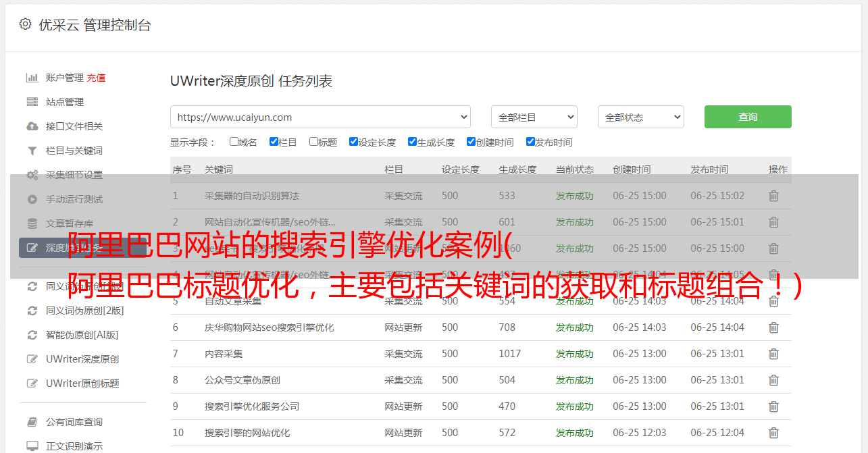Uncheck the 栏目 field checkbox
Image resolution: width=868 pixels, height=453 pixels.
tap(274, 142)
